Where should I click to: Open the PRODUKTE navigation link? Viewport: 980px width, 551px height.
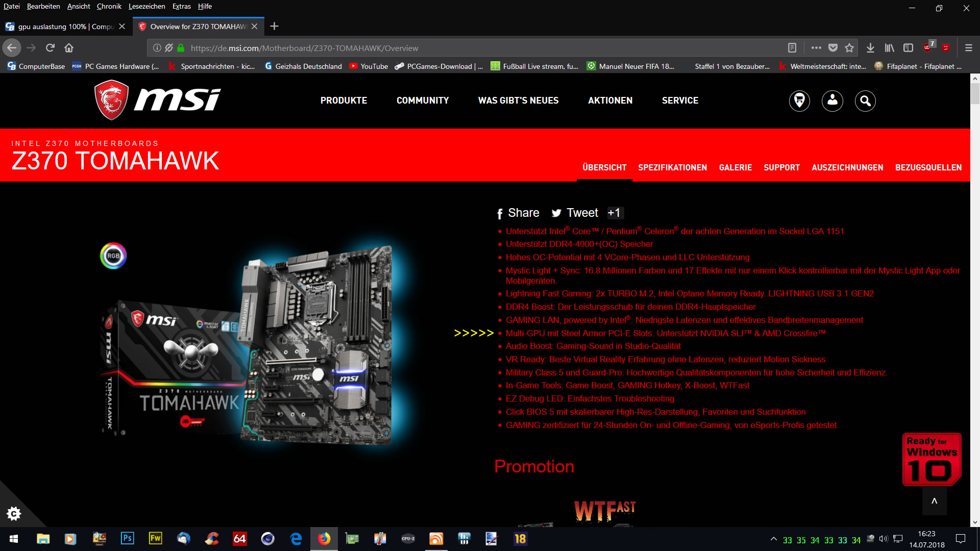(344, 101)
